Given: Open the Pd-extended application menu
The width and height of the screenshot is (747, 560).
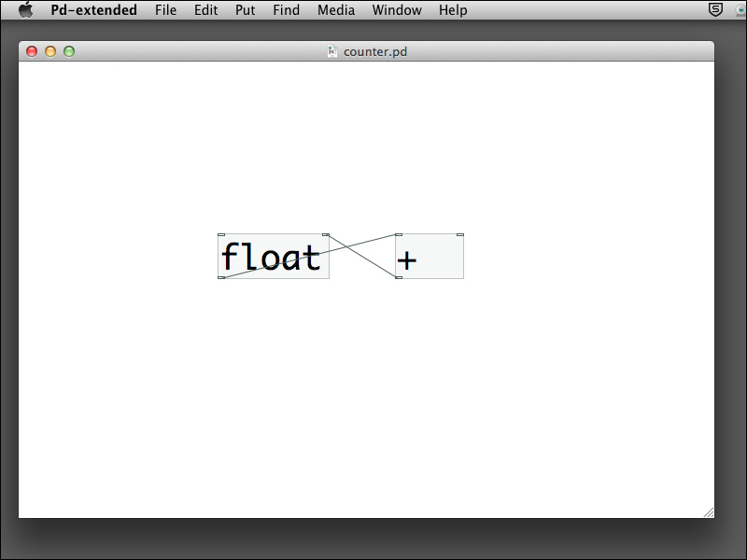Looking at the screenshot, I should tap(93, 10).
